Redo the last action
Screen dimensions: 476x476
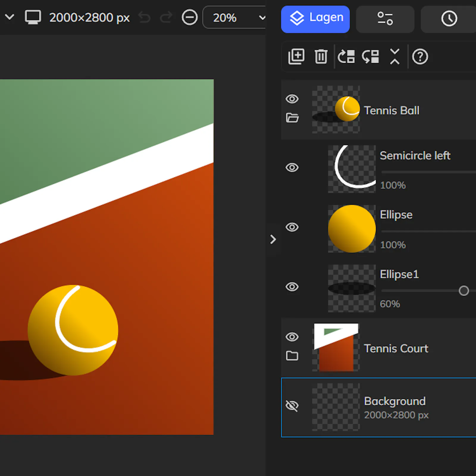166,18
